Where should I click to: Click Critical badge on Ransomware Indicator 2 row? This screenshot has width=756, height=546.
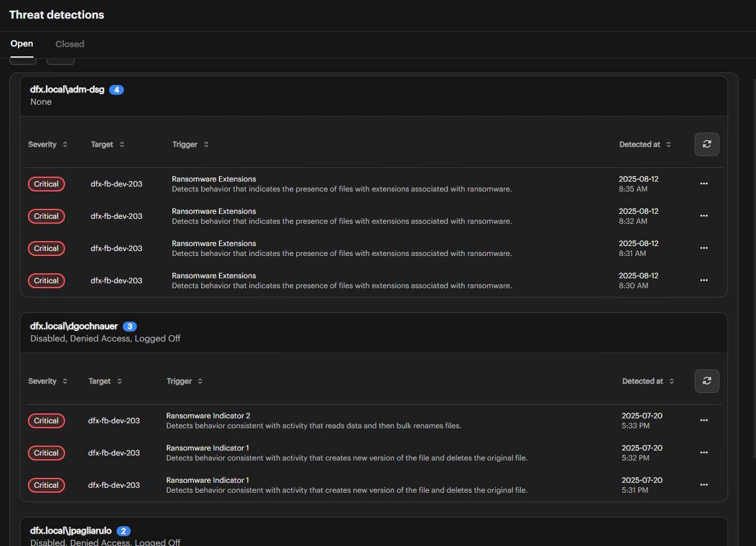click(x=46, y=421)
